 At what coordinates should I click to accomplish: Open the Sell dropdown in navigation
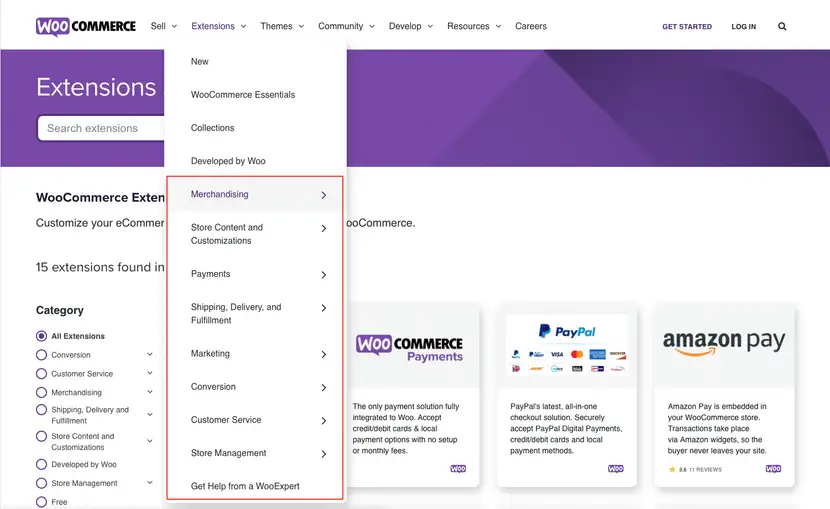point(164,26)
